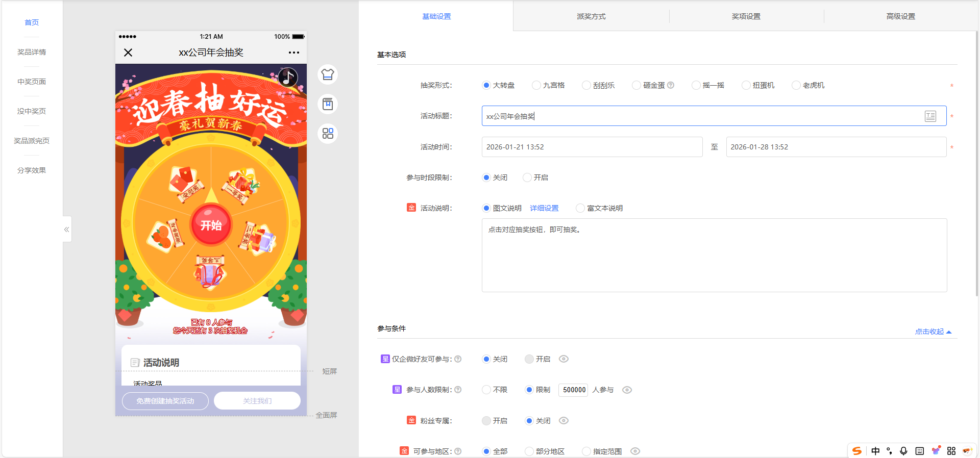This screenshot has height=458, width=980.
Task: Toggle the eye icon for 参与人数限制
Action: [627, 390]
